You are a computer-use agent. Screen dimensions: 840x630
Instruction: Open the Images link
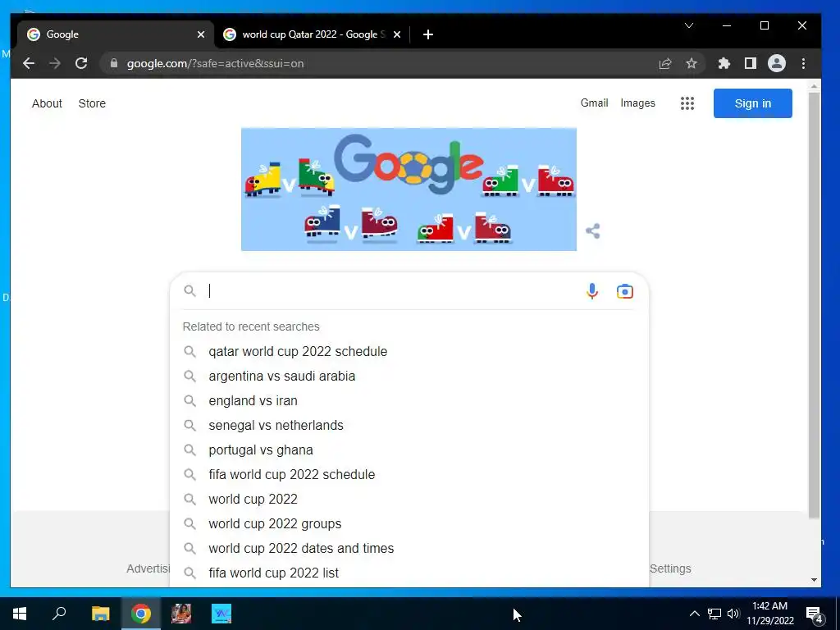click(637, 103)
